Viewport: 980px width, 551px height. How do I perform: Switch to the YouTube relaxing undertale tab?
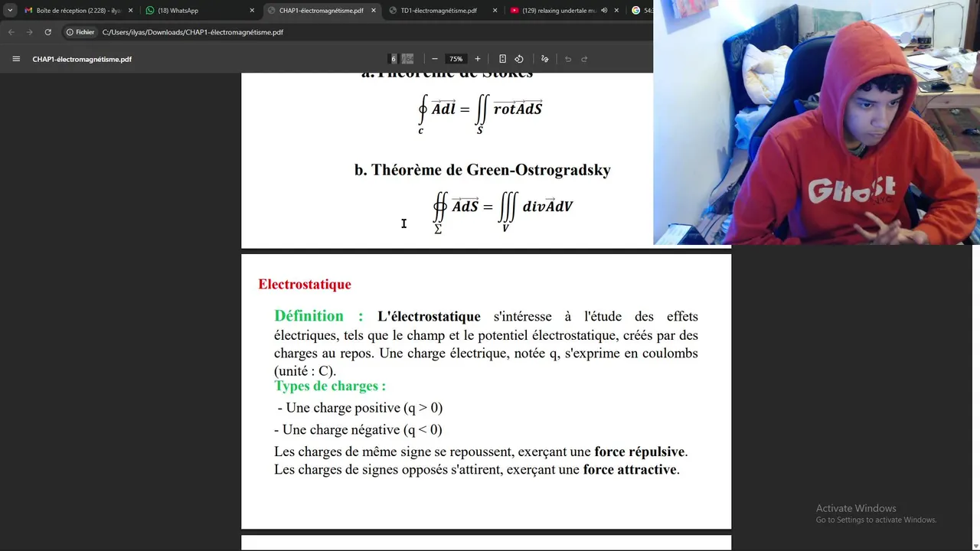563,11
